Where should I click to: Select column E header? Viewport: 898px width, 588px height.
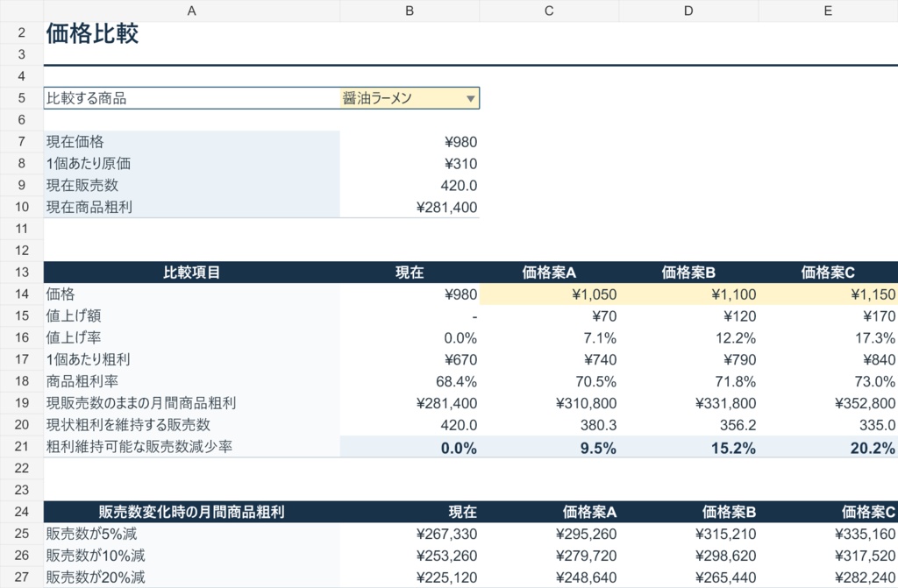pyautogui.click(x=828, y=11)
